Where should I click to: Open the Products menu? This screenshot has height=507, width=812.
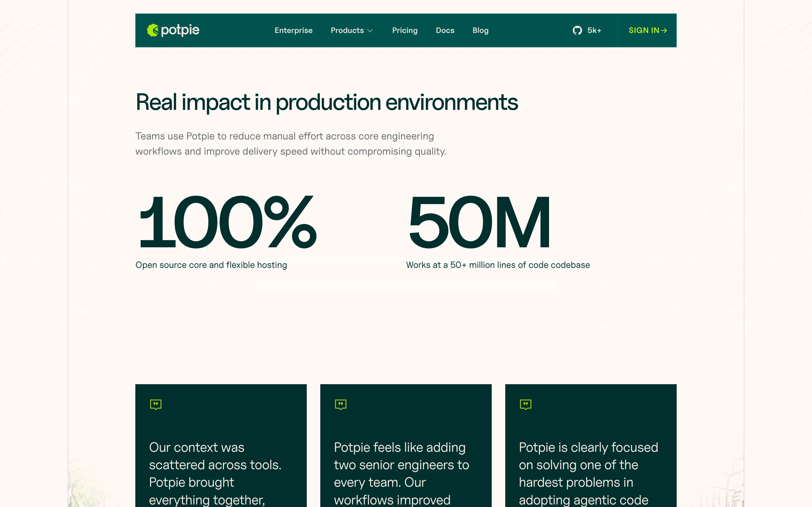pyautogui.click(x=347, y=30)
